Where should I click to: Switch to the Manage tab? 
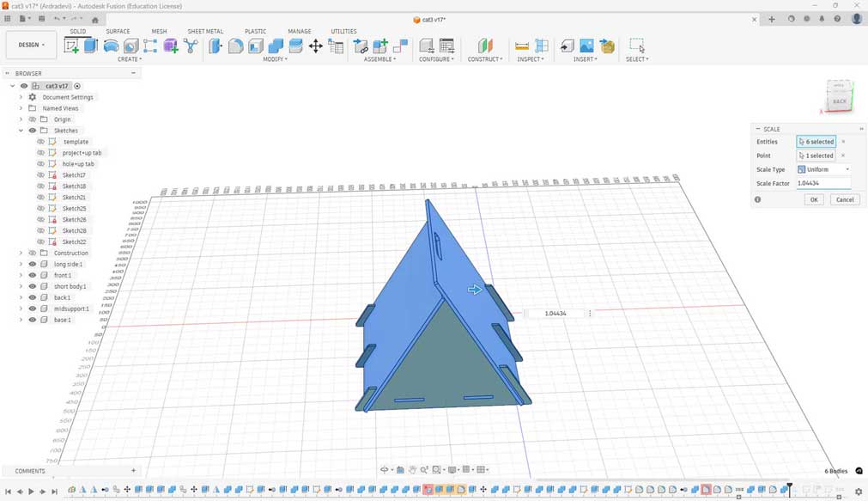(300, 31)
